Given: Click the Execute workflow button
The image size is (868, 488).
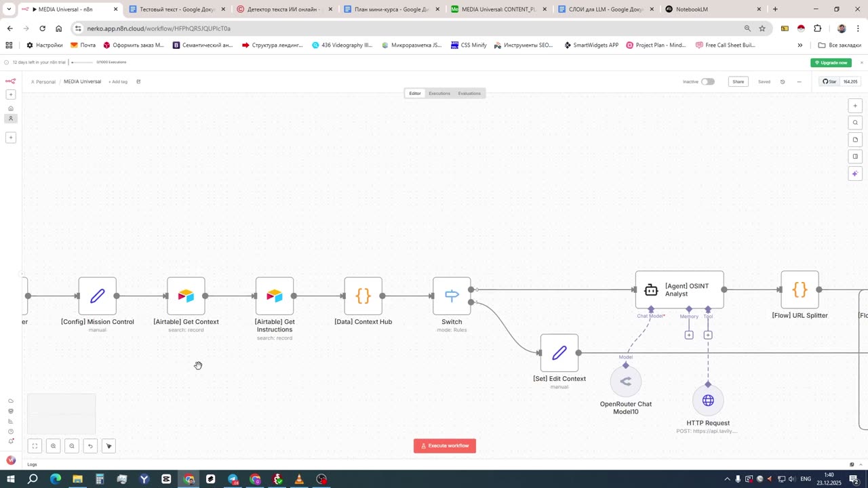Looking at the screenshot, I should click(445, 446).
